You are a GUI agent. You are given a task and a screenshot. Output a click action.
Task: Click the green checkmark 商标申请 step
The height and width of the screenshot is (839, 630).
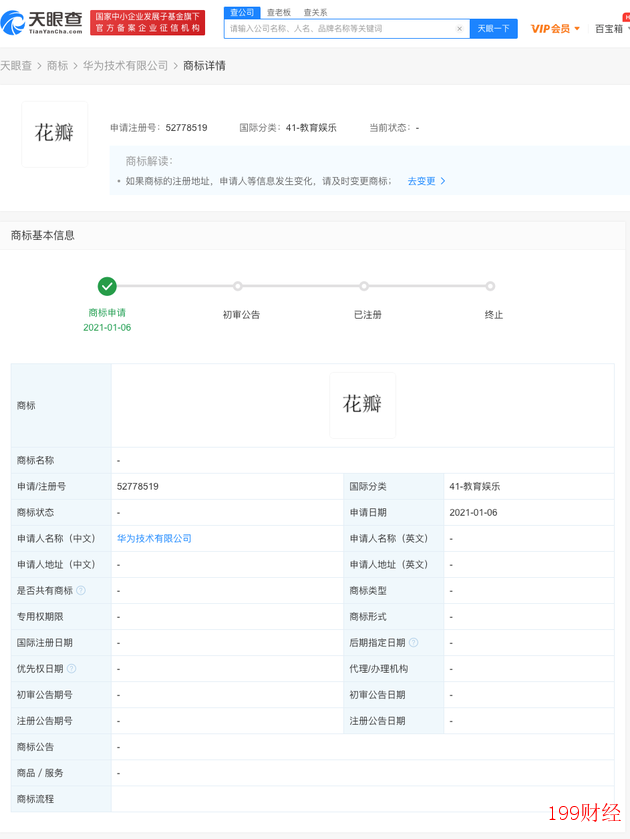click(x=107, y=286)
